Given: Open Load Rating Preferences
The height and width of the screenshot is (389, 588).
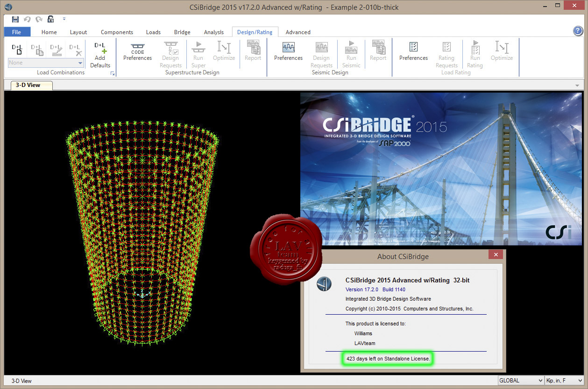Looking at the screenshot, I should (x=413, y=51).
